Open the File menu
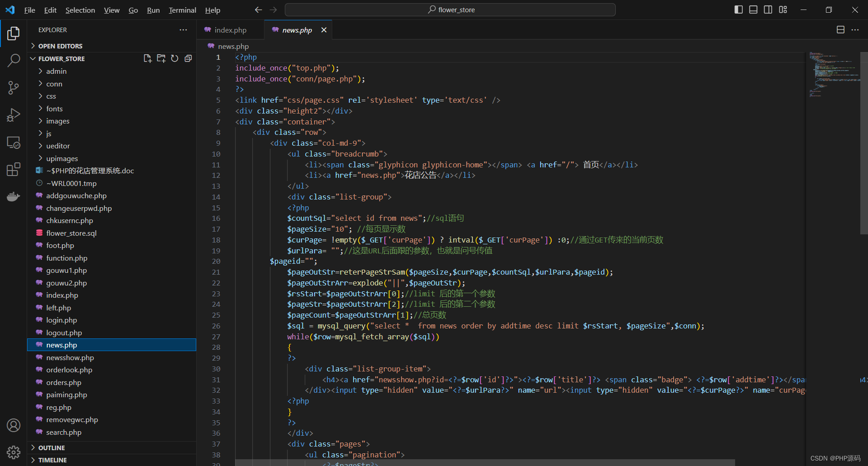The height and width of the screenshot is (466, 868). [x=29, y=10]
